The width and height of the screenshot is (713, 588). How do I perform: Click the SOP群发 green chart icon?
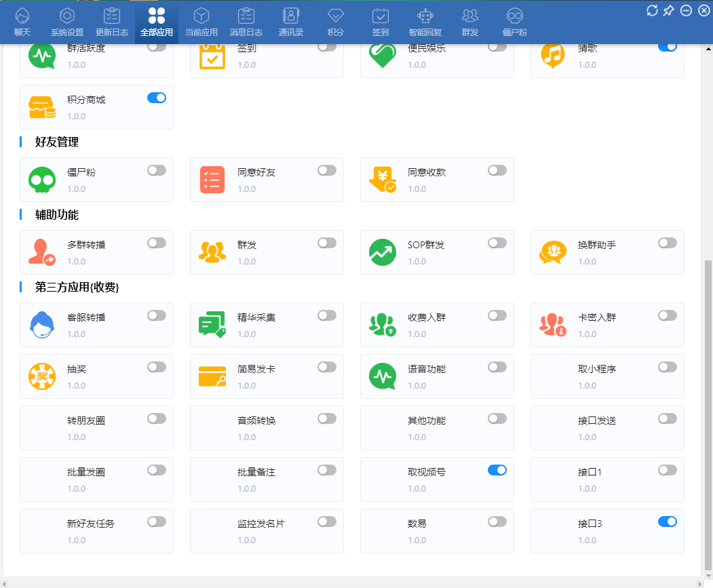click(382, 252)
